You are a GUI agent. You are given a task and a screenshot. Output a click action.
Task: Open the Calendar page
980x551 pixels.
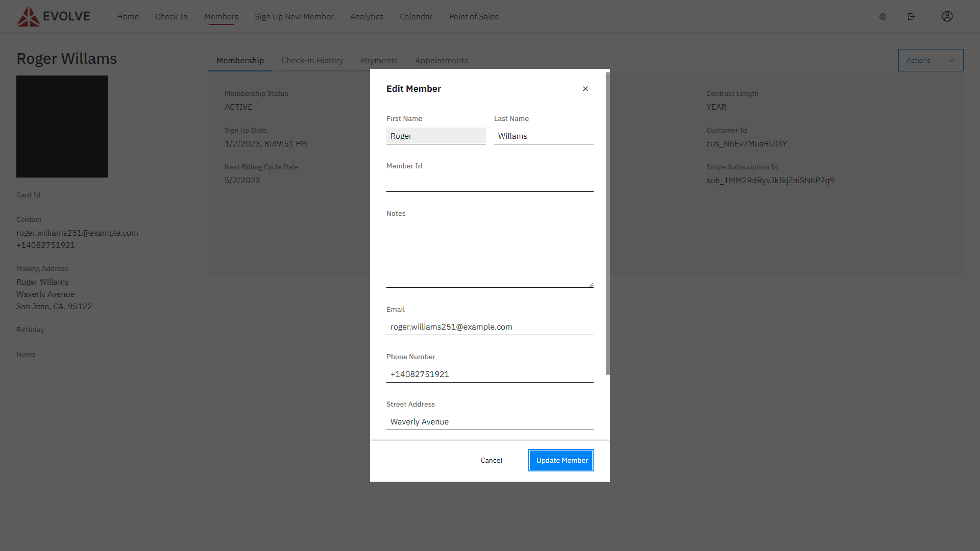point(416,16)
